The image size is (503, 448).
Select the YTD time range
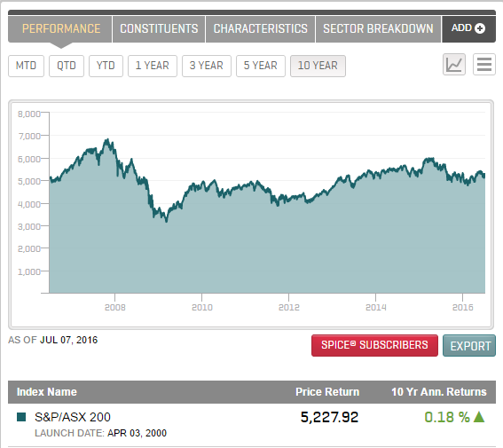click(106, 66)
